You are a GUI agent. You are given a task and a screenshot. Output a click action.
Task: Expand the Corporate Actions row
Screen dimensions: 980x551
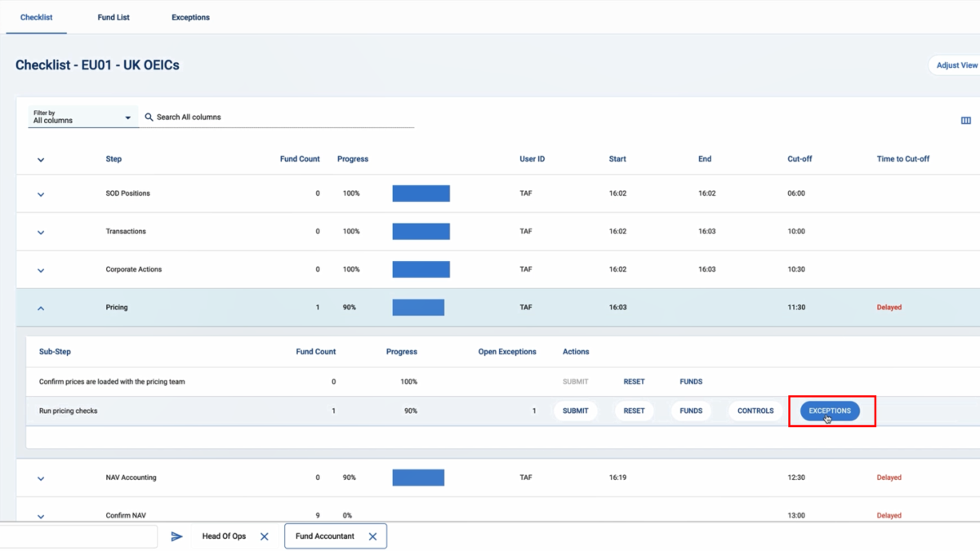pyautogui.click(x=41, y=270)
